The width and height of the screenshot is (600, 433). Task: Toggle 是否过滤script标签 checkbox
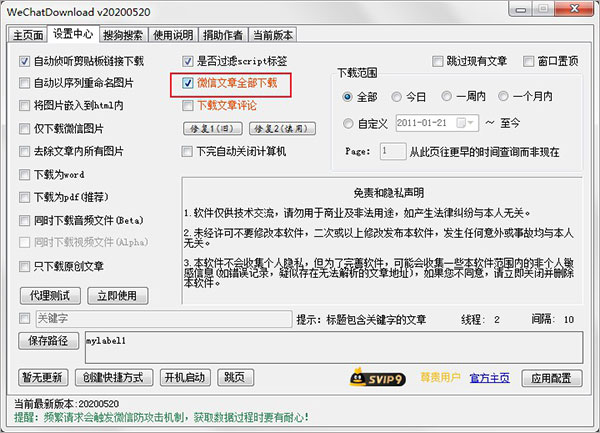pyautogui.click(x=188, y=61)
